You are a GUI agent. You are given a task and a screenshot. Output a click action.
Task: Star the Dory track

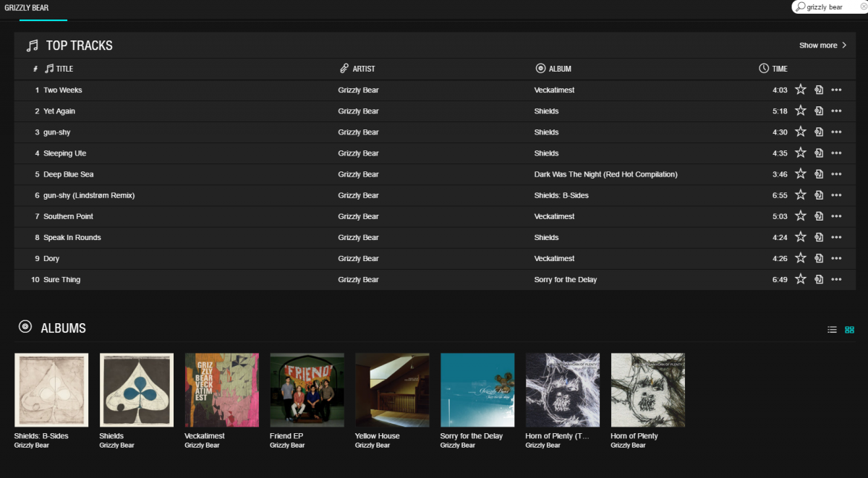800,257
